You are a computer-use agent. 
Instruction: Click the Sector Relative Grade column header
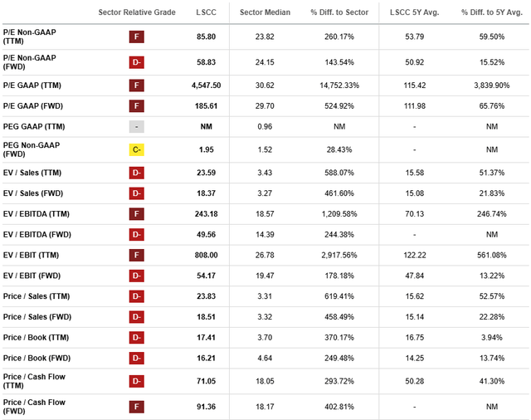(137, 12)
